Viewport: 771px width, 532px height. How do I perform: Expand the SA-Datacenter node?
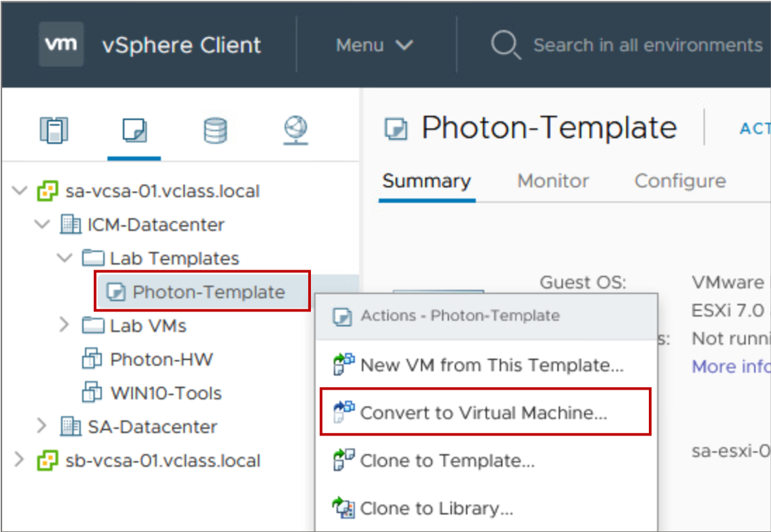click(42, 425)
